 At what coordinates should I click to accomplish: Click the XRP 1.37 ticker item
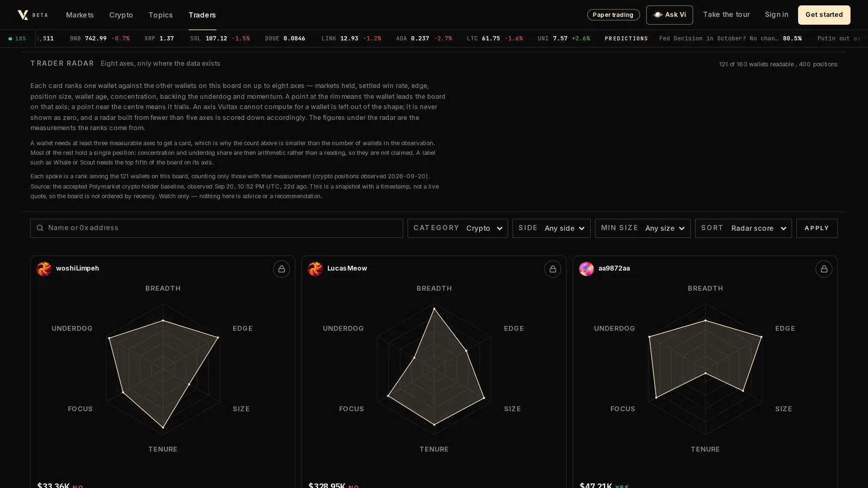coord(159,39)
